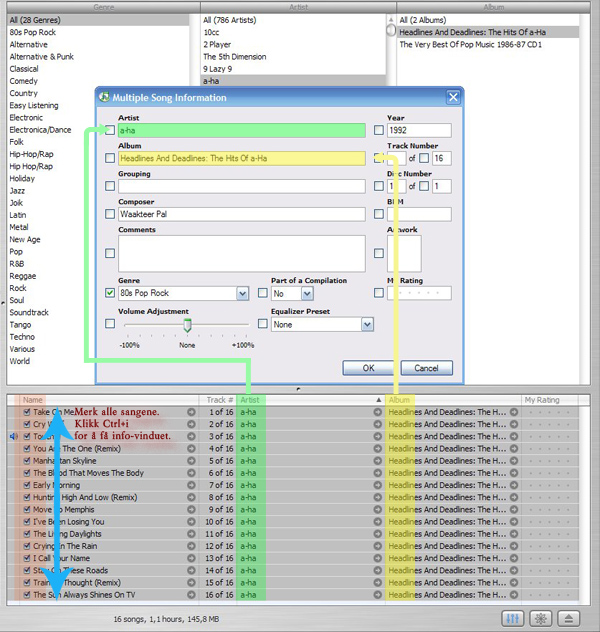Click the track total field showing 16

[442, 158]
